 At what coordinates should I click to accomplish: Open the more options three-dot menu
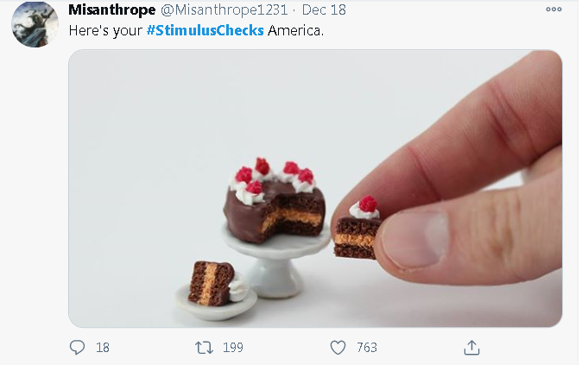pyautogui.click(x=553, y=9)
